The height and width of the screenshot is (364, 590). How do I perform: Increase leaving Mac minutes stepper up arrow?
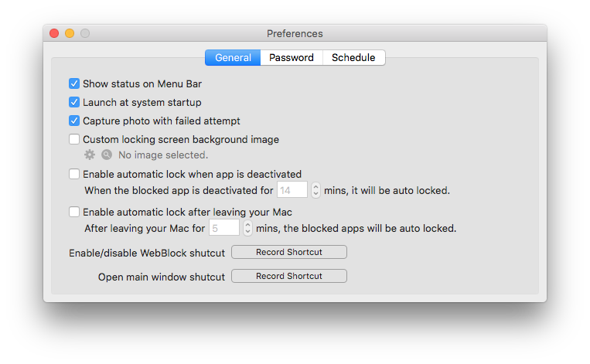click(x=247, y=224)
